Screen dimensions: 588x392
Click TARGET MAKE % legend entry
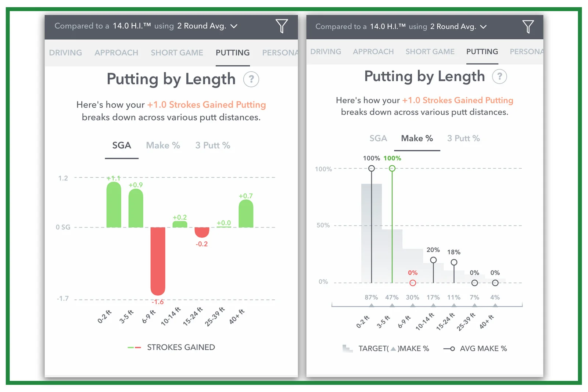click(386, 349)
